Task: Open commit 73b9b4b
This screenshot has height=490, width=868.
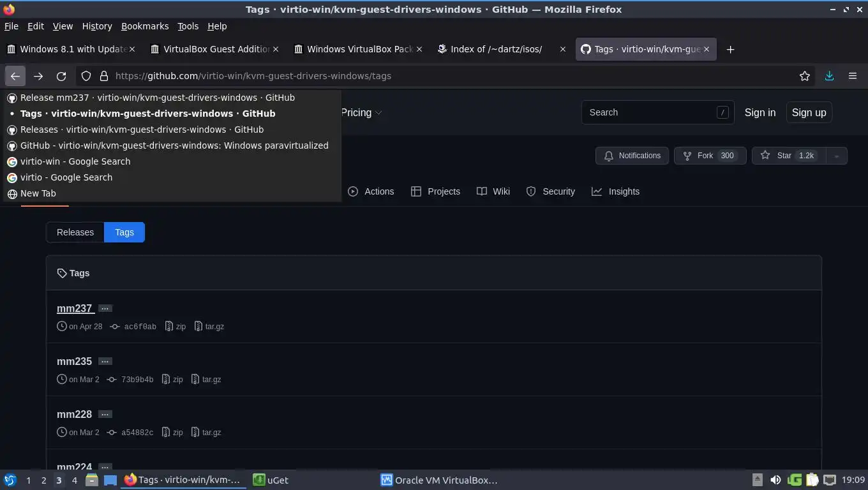Action: [x=130, y=379]
